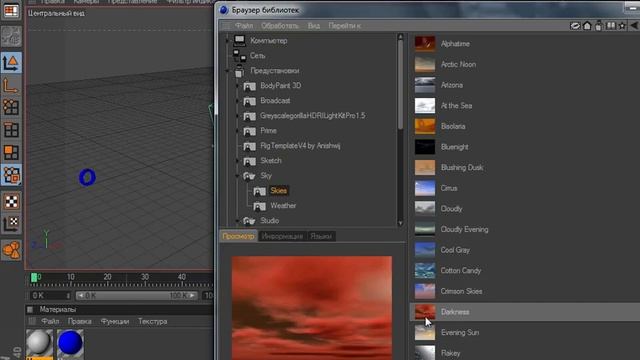The image size is (640, 360).
Task: Open the Правка menu in Материалы panel
Action: [80, 322]
